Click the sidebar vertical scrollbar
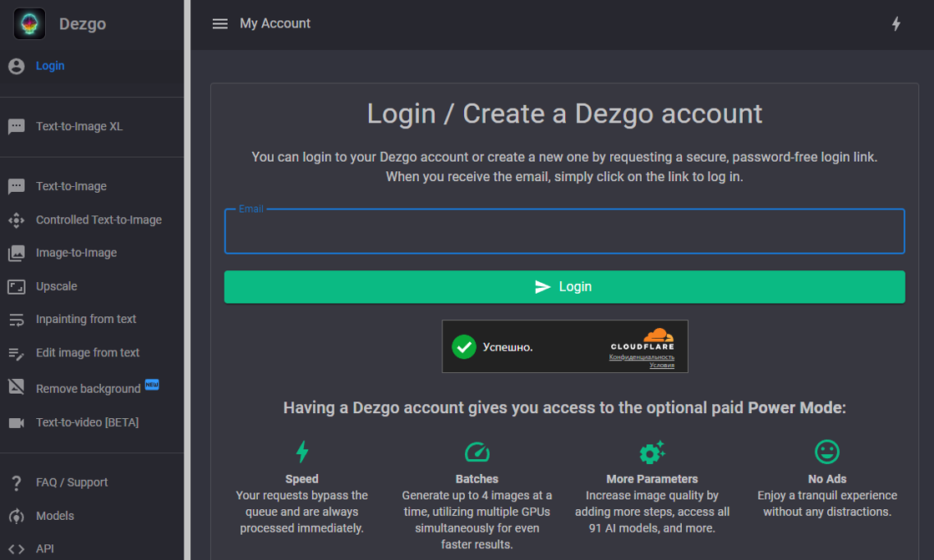The image size is (934, 560). 187,280
